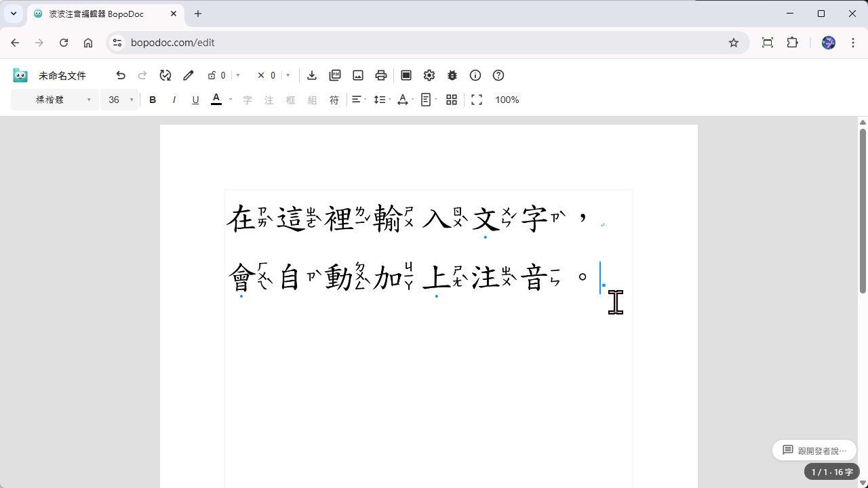This screenshot has width=868, height=488.
Task: Open Chrome's browser menu
Action: point(853,42)
